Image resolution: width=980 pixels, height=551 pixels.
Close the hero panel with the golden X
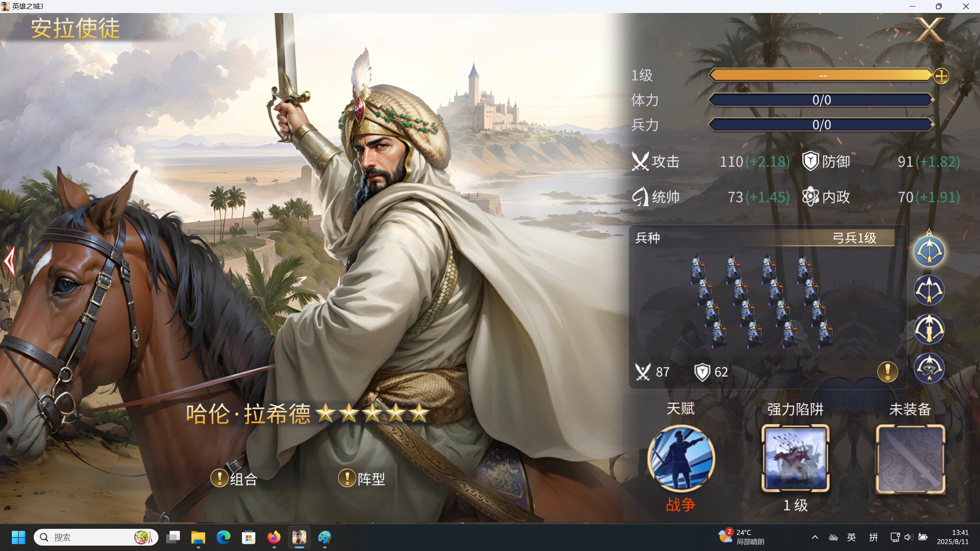(x=930, y=30)
